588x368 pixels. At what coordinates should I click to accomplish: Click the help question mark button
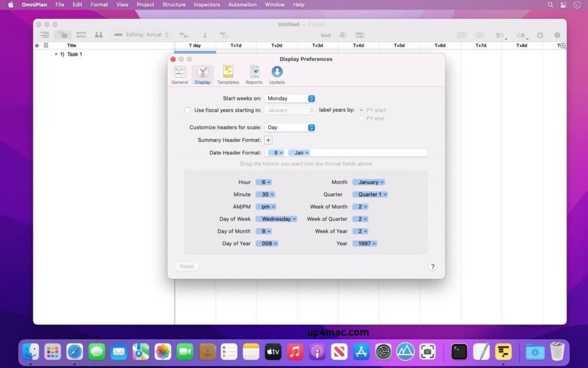coord(433,266)
